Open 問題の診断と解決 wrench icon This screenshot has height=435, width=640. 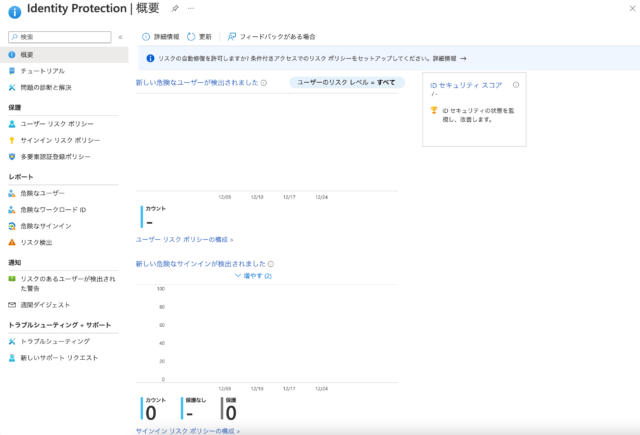click(12, 87)
